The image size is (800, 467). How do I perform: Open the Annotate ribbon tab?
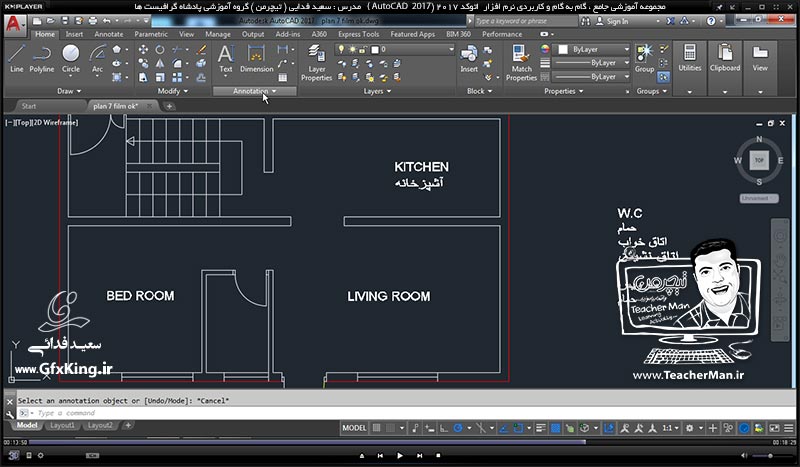click(x=109, y=34)
